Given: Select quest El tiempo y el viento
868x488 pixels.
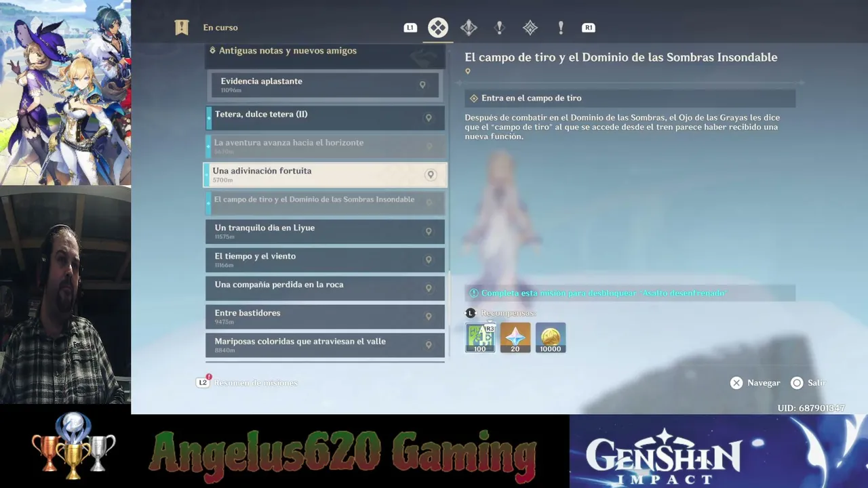Looking at the screenshot, I should pyautogui.click(x=325, y=260).
